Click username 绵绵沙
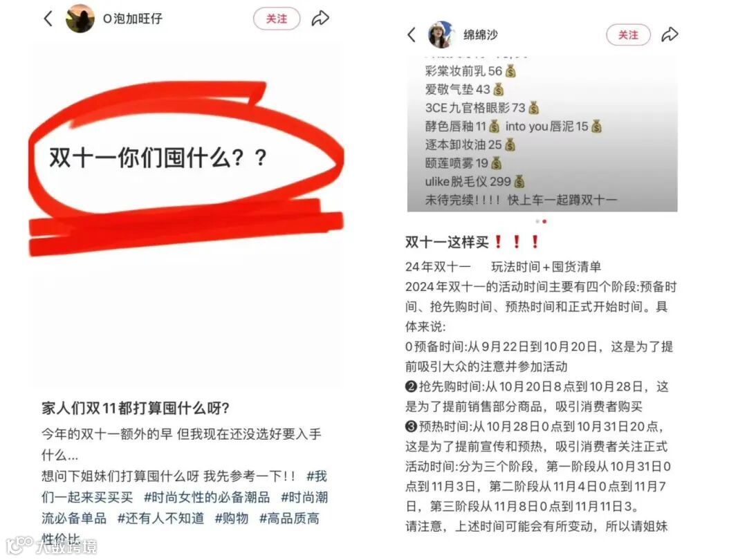 [481, 35]
